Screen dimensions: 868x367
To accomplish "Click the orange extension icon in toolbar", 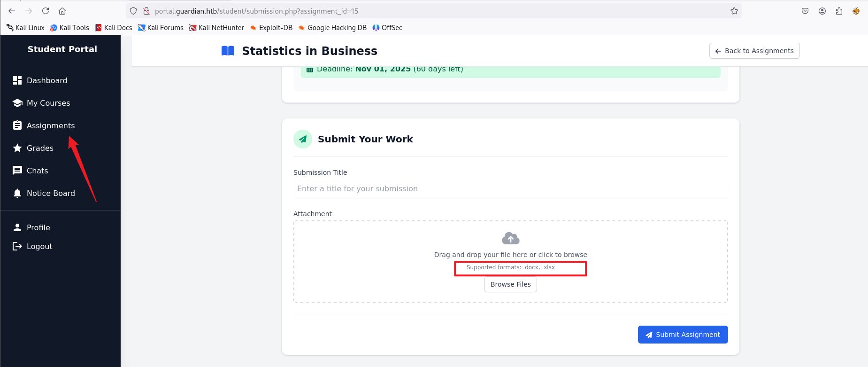I will click(856, 11).
